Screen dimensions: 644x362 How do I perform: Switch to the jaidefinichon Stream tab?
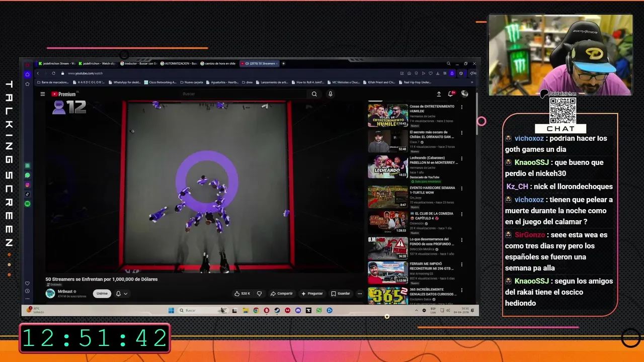[56, 63]
